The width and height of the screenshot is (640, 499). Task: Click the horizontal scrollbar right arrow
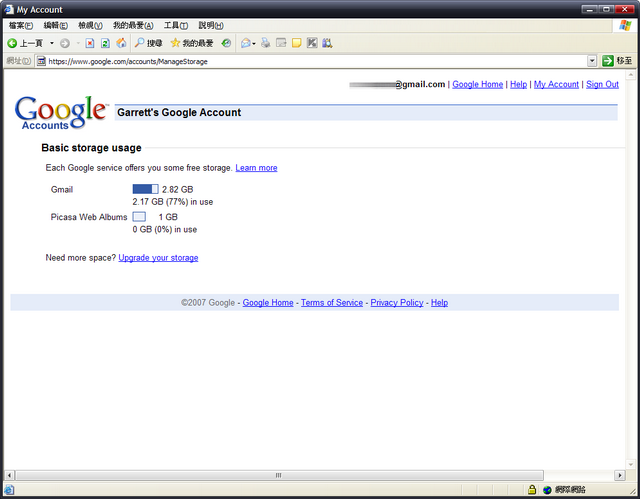tap(620, 475)
